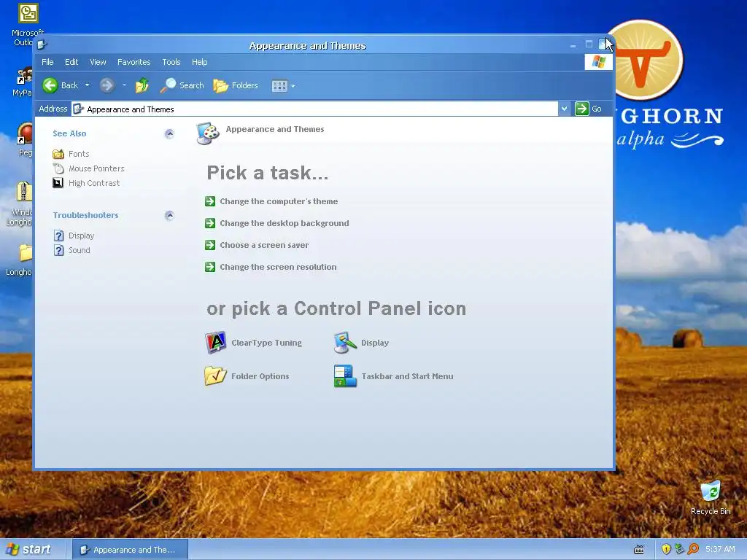
Task: Click the Windows flag logo throbber
Action: pos(598,62)
